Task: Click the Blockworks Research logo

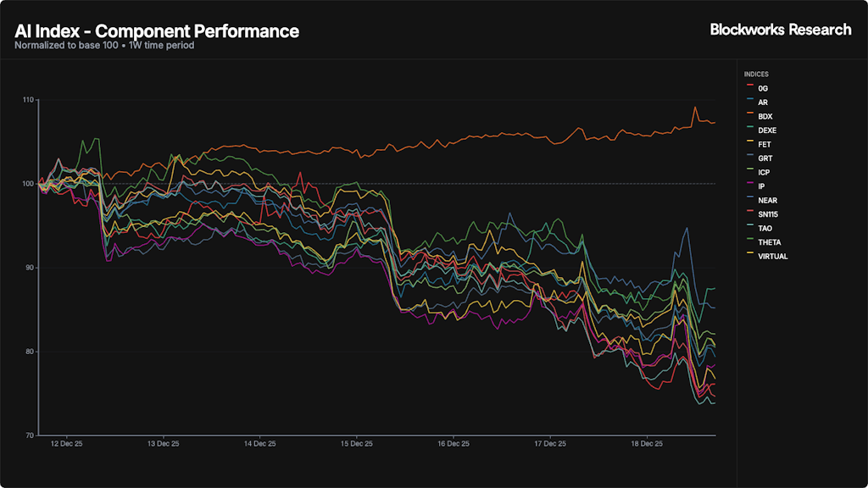Action: 780,30
